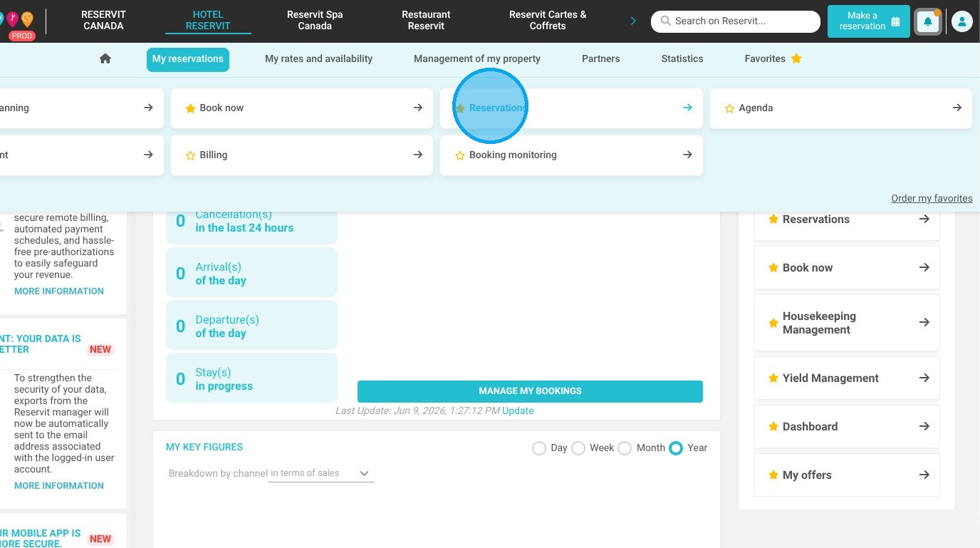The height and width of the screenshot is (548, 980).
Task: Click arrow on Booking monitoring card
Action: coord(687,155)
